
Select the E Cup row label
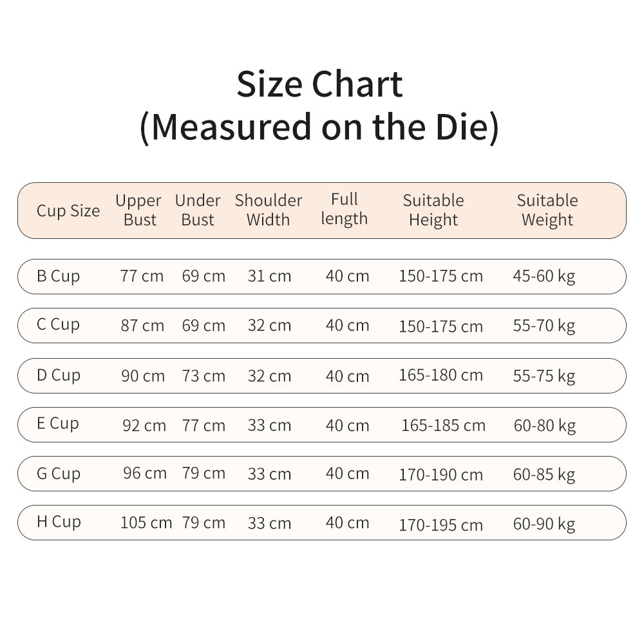pyautogui.click(x=58, y=424)
